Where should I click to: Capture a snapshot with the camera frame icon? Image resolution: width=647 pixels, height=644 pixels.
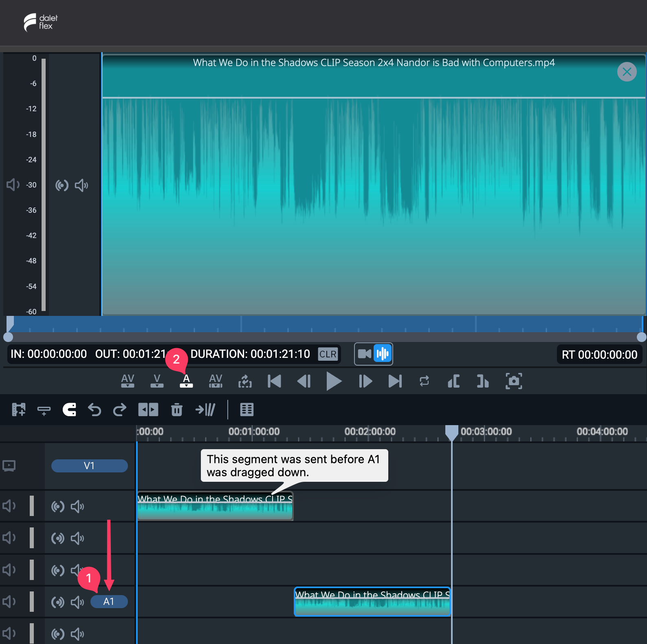click(514, 381)
